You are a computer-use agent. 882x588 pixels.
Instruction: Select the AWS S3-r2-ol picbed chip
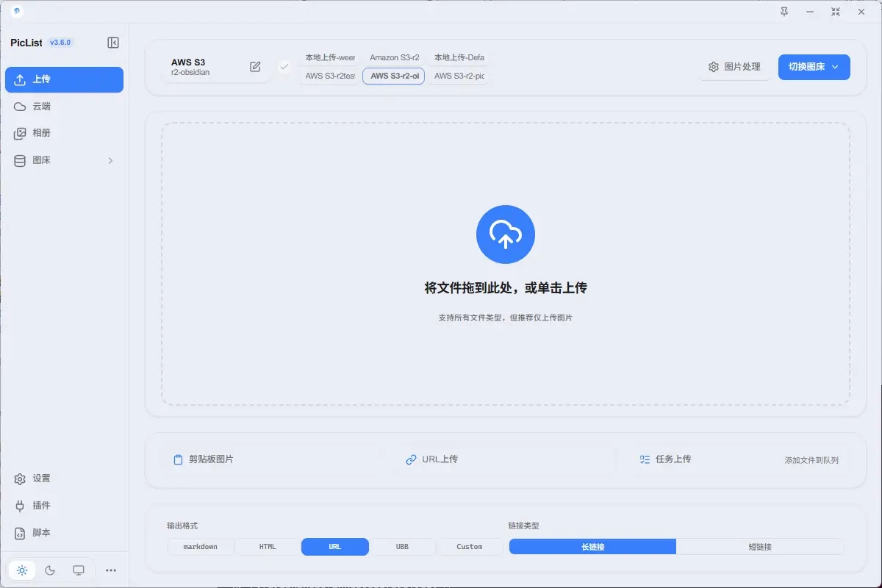tap(394, 76)
